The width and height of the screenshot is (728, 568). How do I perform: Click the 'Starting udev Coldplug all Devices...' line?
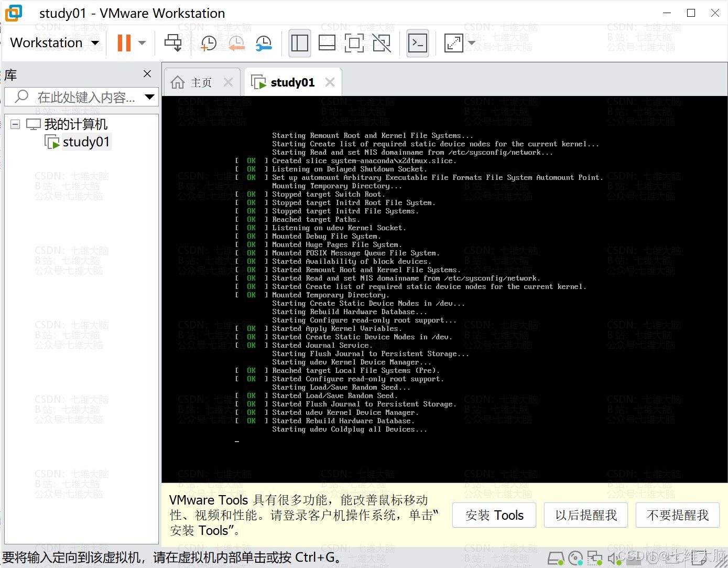point(350,429)
